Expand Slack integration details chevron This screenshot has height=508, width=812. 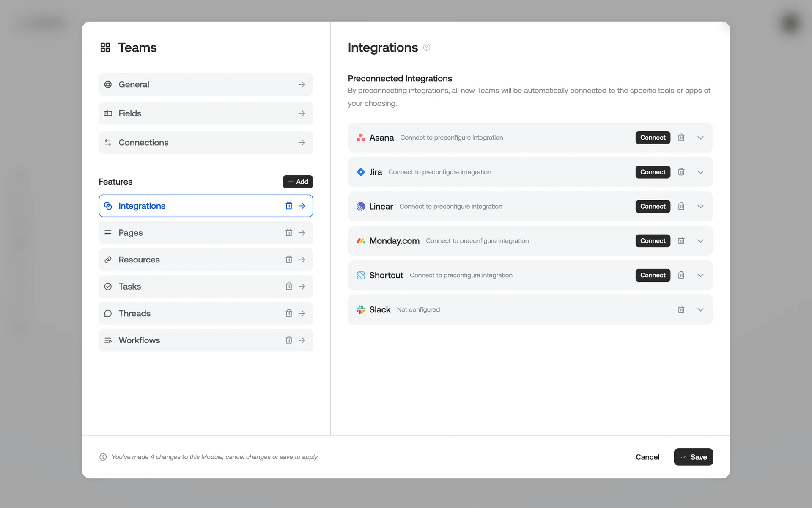(700, 309)
